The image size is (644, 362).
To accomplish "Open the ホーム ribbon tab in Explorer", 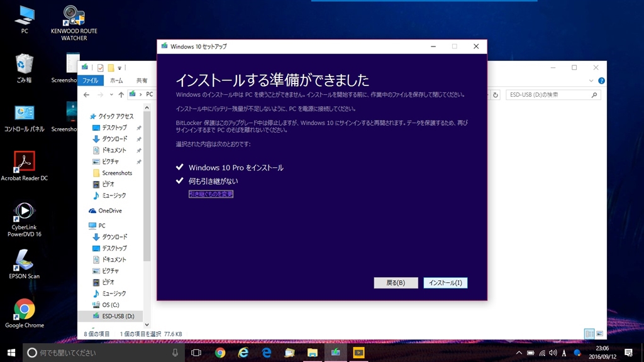I will 116,80.
